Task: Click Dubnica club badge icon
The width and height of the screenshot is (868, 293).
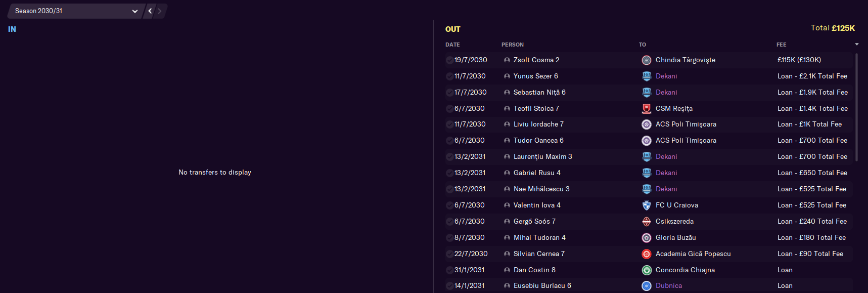Action: point(646,286)
